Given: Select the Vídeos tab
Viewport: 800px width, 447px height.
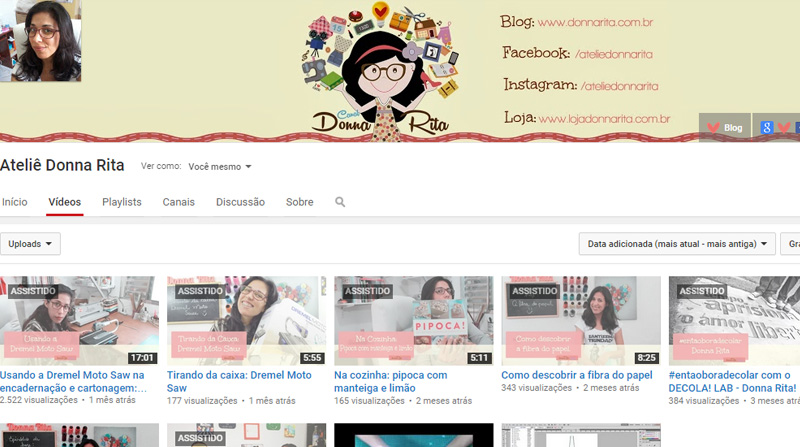Looking at the screenshot, I should pos(65,202).
